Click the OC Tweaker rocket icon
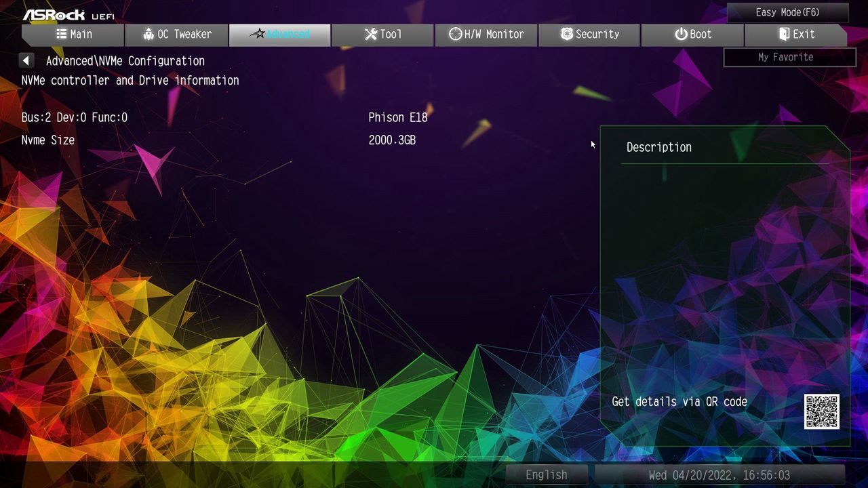 [x=149, y=34]
